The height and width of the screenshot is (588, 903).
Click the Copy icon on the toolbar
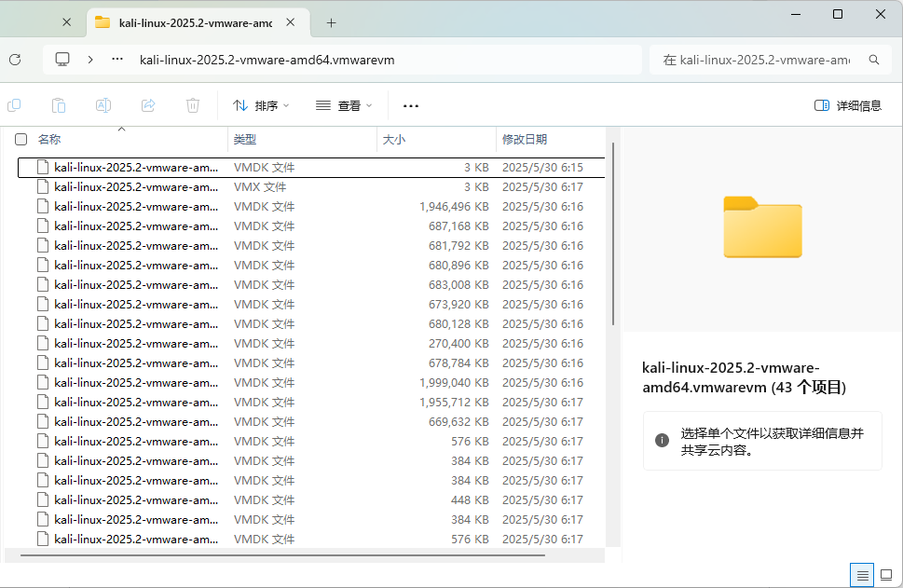click(14, 105)
